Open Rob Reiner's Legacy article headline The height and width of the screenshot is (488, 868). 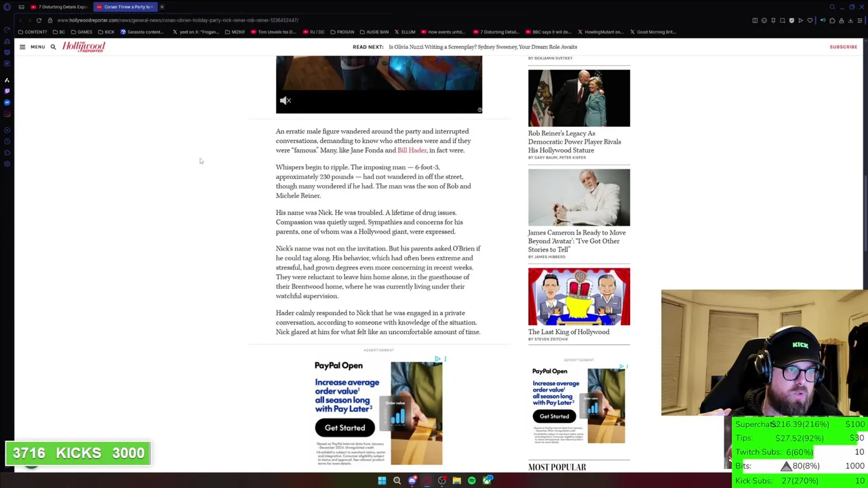574,142
